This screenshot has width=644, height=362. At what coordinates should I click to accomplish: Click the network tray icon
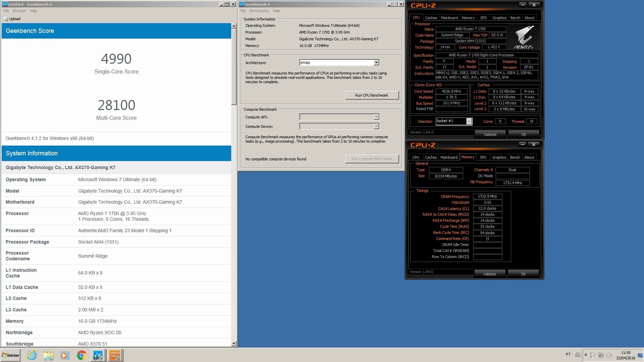point(601,355)
